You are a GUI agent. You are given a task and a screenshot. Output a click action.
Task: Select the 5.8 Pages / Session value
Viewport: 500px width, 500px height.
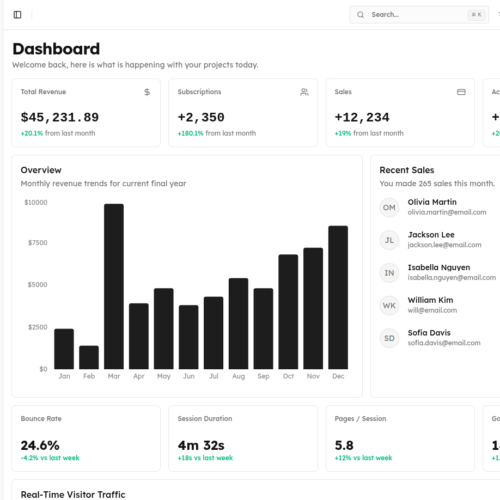tap(344, 445)
